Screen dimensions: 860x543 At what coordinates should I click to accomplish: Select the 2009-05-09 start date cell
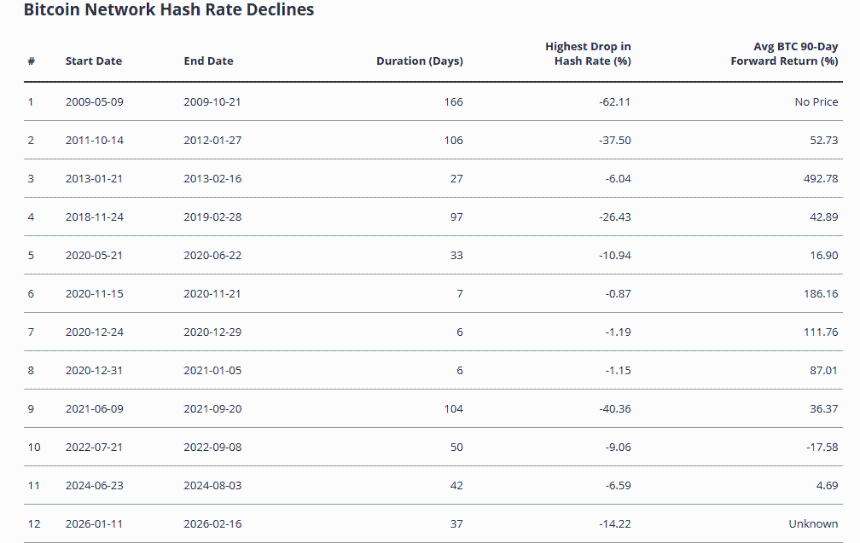[x=94, y=102]
